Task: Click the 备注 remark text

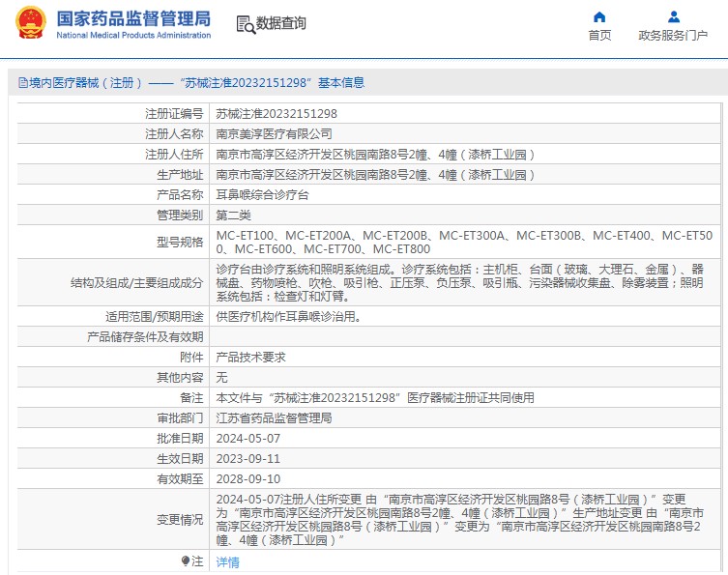Action: pyautogui.click(x=375, y=398)
